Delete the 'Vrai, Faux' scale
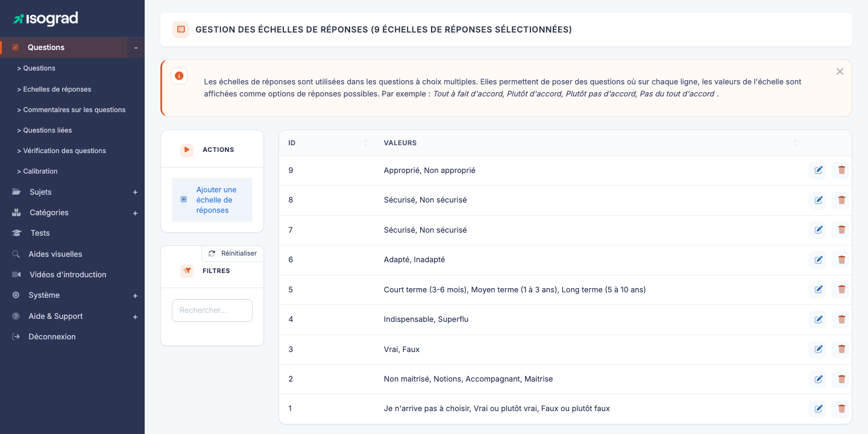The height and width of the screenshot is (434, 868). click(841, 349)
